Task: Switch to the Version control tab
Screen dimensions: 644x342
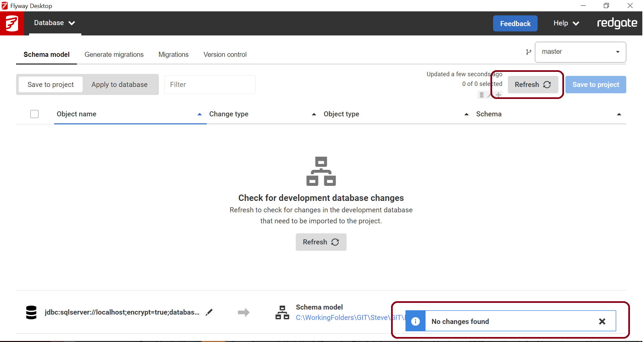Action: point(225,54)
